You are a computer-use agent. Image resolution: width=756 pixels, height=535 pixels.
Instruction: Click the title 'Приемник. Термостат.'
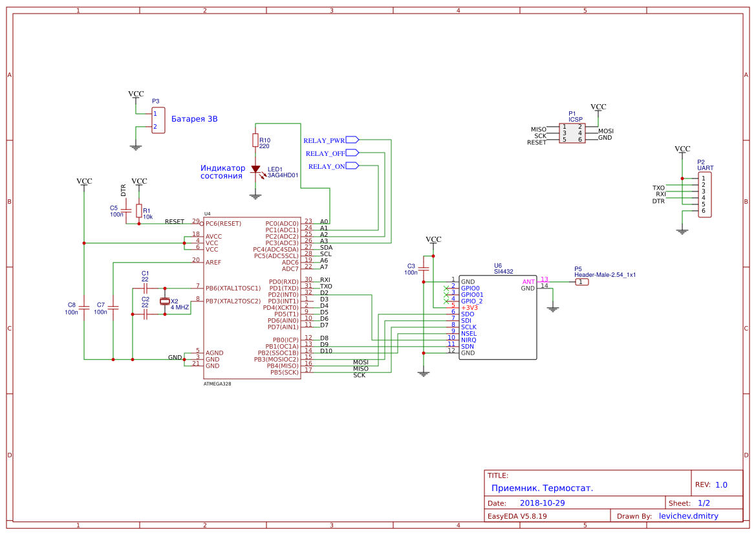(x=542, y=488)
